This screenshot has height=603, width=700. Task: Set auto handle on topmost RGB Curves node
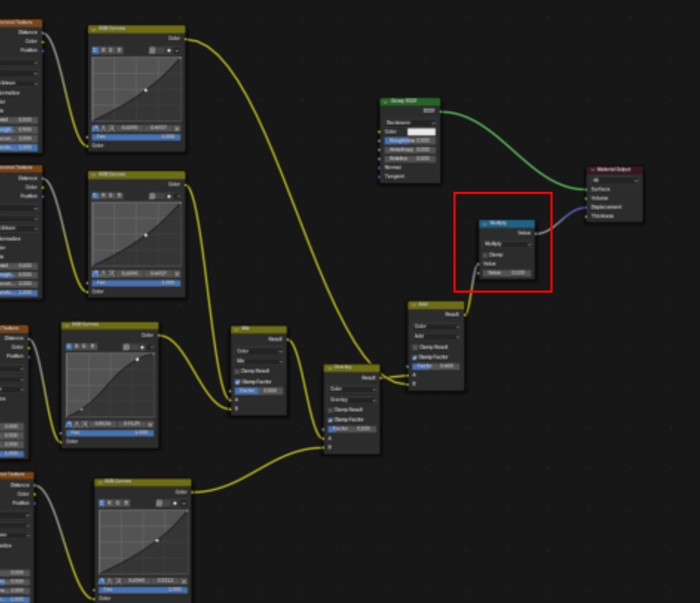point(96,128)
